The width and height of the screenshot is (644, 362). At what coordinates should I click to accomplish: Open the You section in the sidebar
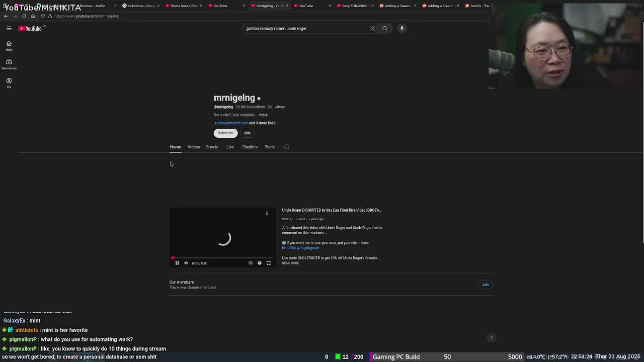coord(9,83)
